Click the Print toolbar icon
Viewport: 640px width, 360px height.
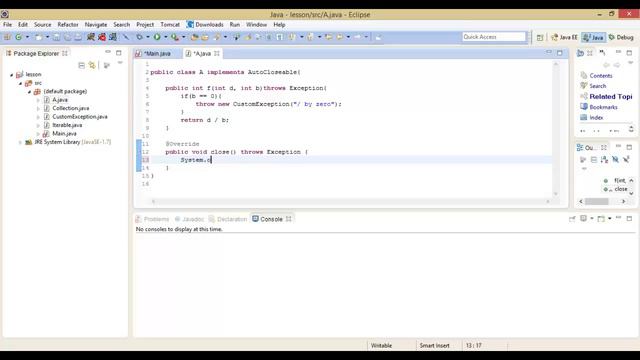coord(78,37)
